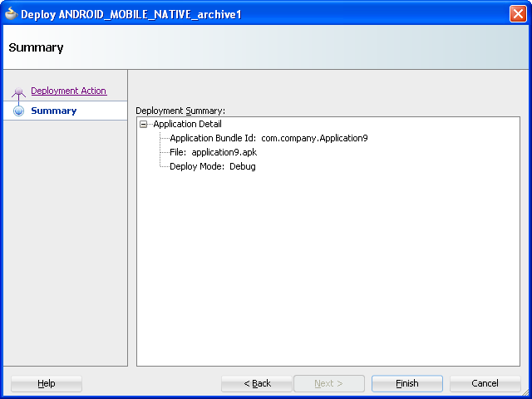
Task: Close the Deploy dialog with X button
Action: coord(518,14)
